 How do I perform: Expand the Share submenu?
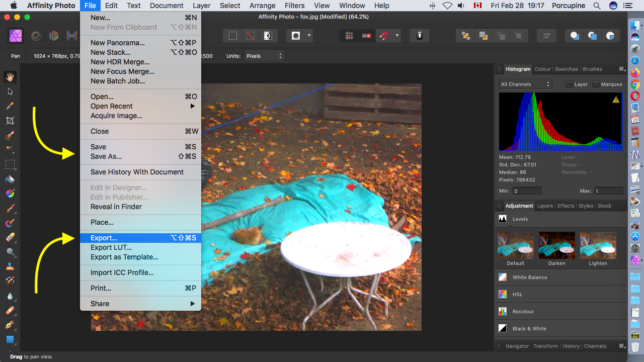click(140, 304)
